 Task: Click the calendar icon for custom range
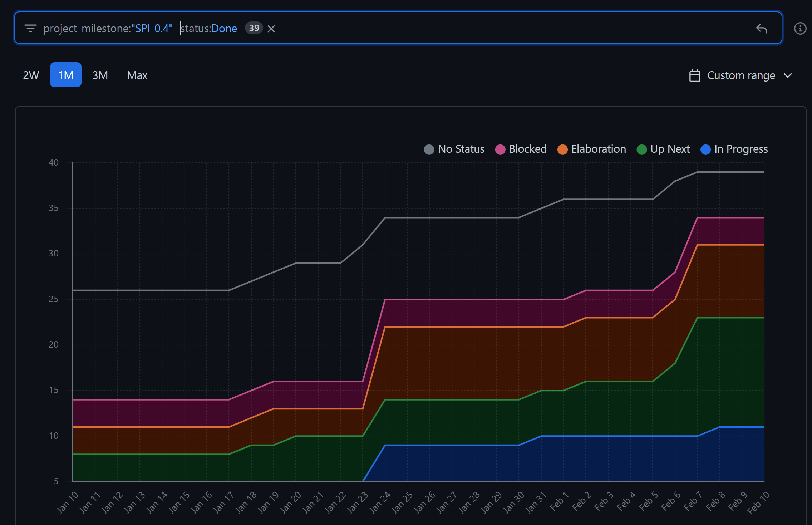point(694,75)
